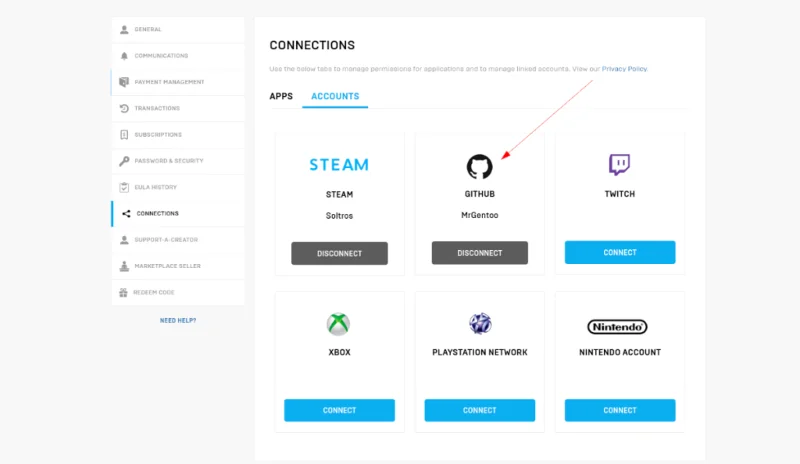Click the GITHUB card title label
The image size is (800, 464).
[480, 194]
